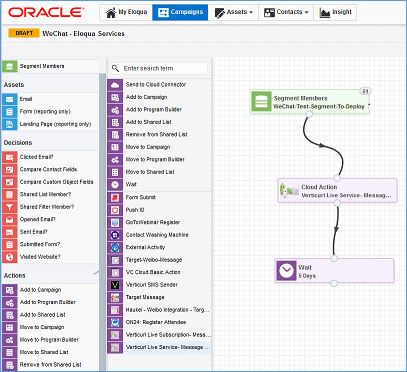
Task: Click Move to Program Builder in search list
Action: (x=159, y=160)
